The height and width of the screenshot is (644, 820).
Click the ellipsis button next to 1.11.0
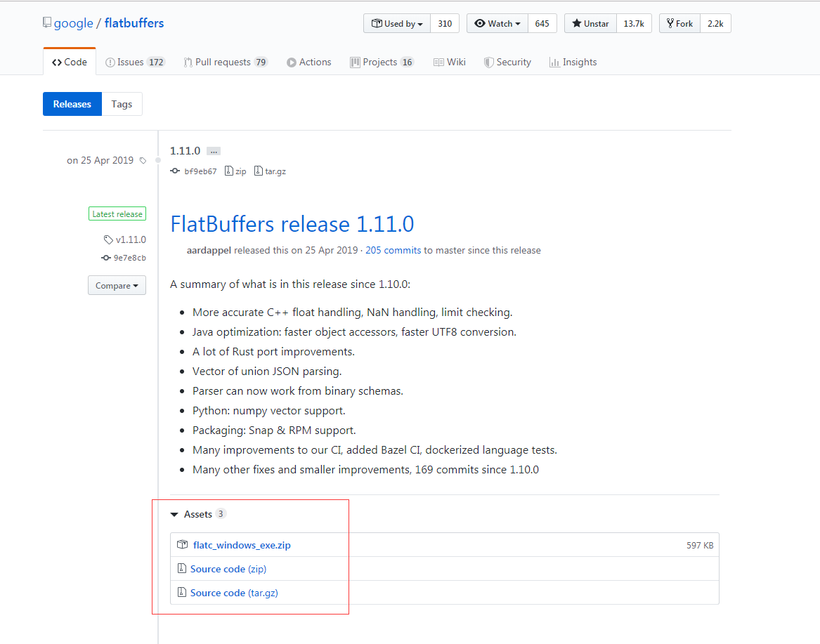pyautogui.click(x=213, y=150)
